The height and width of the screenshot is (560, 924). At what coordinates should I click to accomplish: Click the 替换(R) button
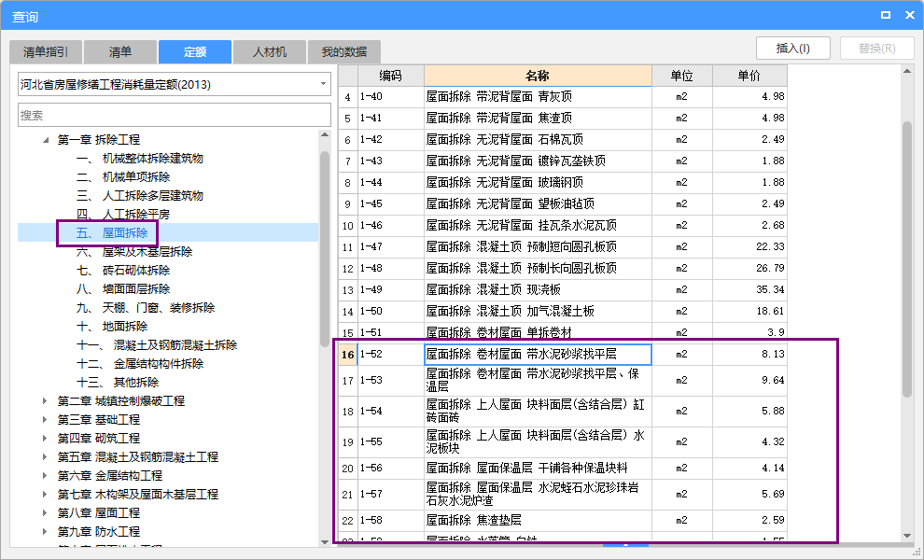tap(876, 49)
